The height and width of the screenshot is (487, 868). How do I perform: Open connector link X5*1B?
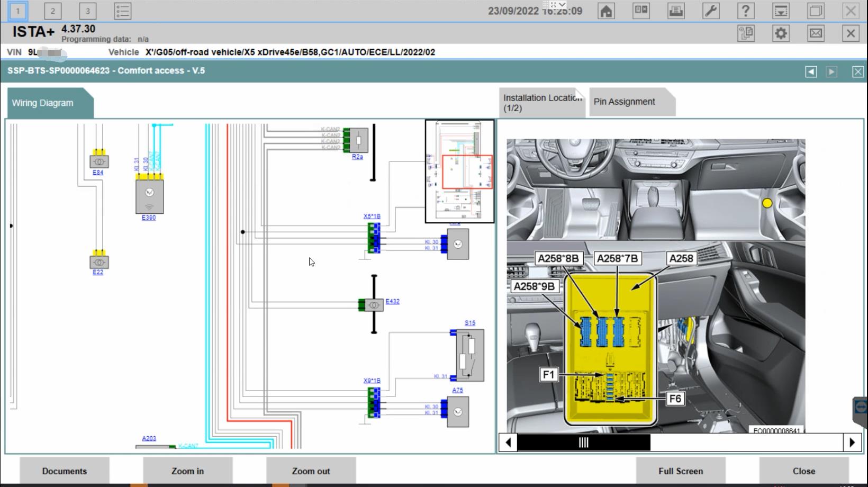(x=372, y=217)
